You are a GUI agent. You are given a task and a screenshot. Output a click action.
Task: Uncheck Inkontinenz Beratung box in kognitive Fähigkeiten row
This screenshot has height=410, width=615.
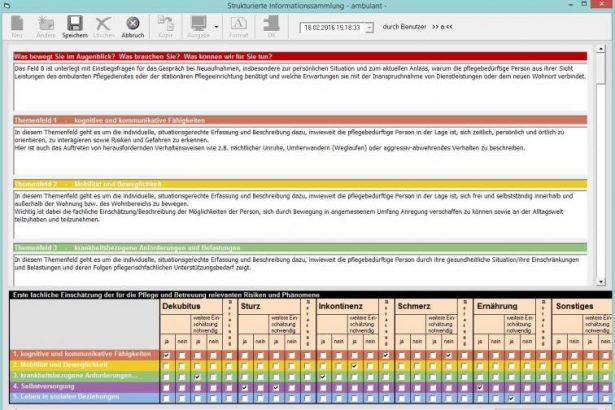pos(386,355)
